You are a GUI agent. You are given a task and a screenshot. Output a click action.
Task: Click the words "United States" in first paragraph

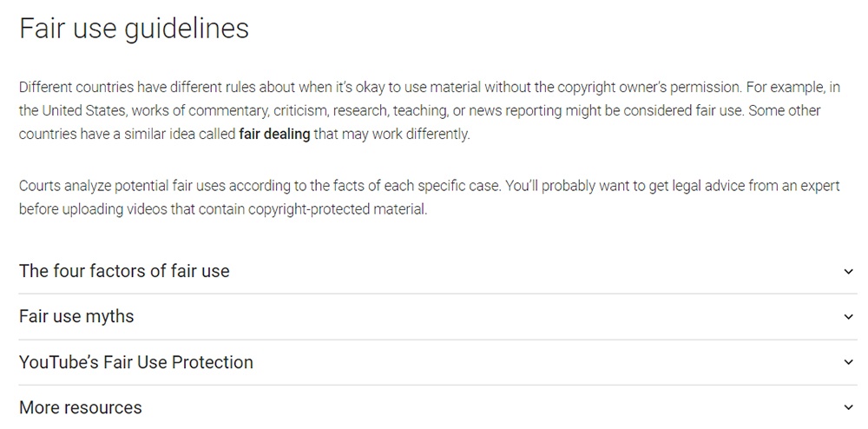83,110
